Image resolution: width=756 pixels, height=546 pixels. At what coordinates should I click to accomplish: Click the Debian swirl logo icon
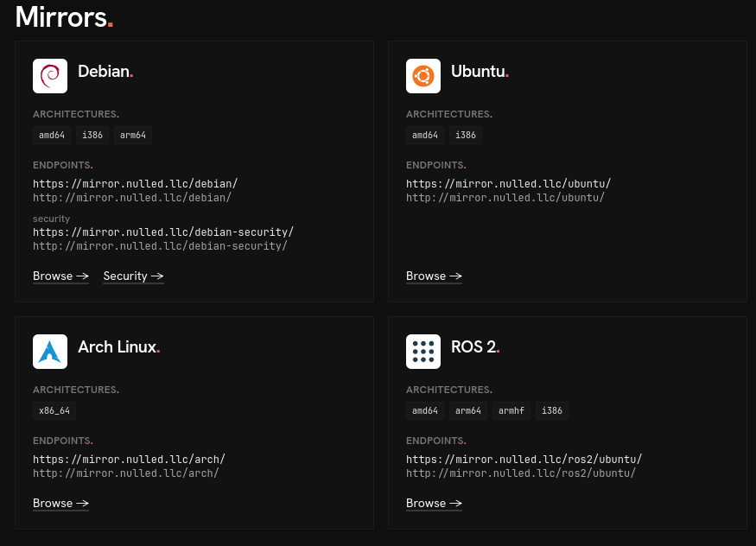point(50,76)
